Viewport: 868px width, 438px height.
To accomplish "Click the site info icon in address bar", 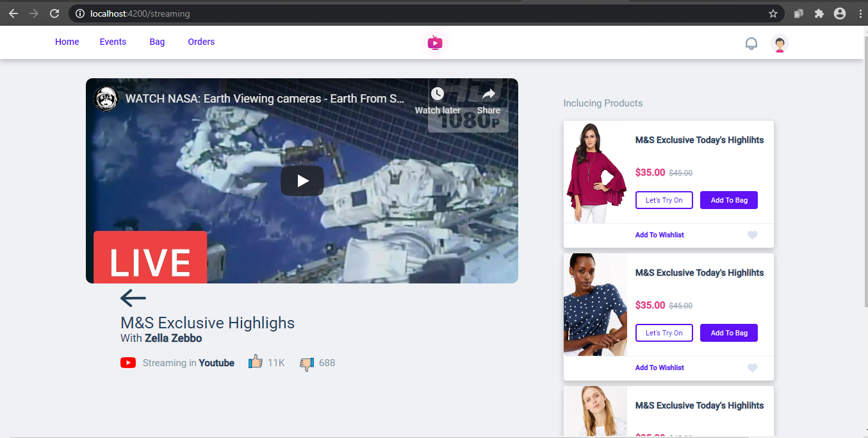I will (x=80, y=13).
